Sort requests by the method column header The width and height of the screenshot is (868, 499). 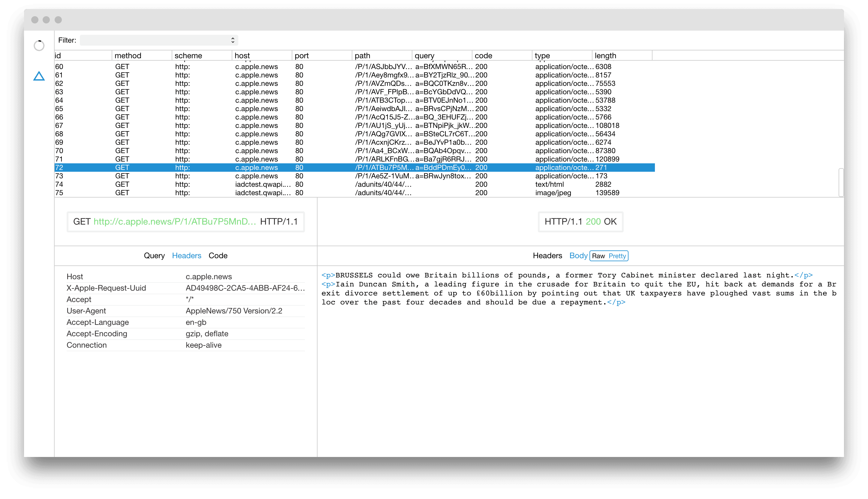point(142,56)
